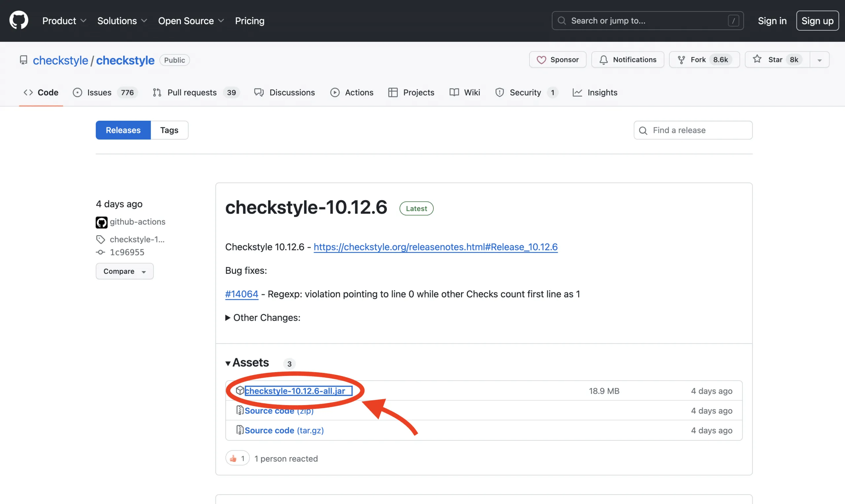Click the Public visibility badge

(x=175, y=60)
